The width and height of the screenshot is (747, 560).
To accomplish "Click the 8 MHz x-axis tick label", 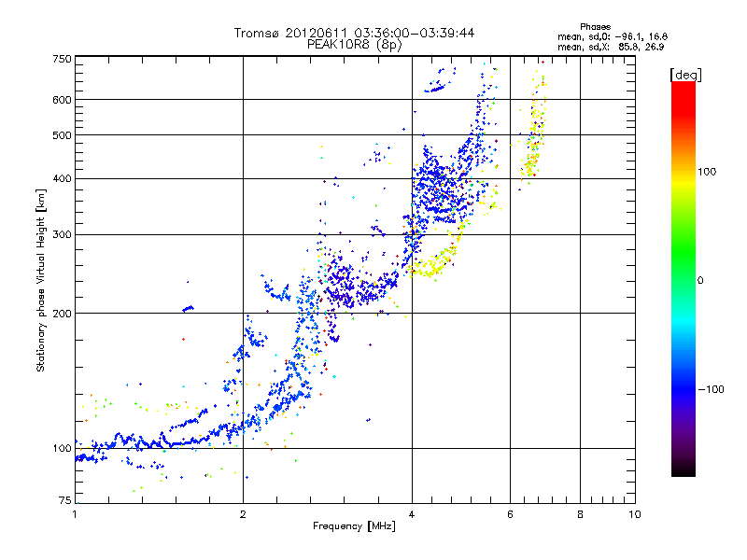I will tap(580, 514).
